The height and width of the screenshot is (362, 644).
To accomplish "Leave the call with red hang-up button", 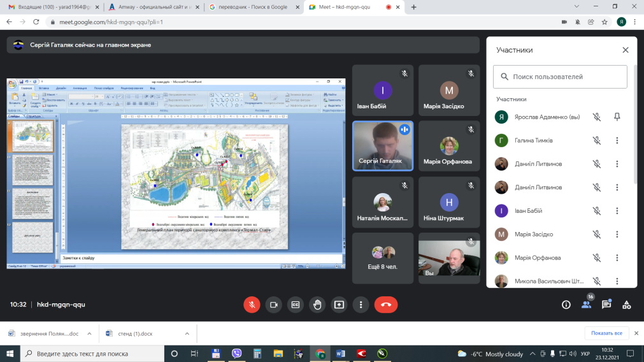I will pyautogui.click(x=385, y=305).
